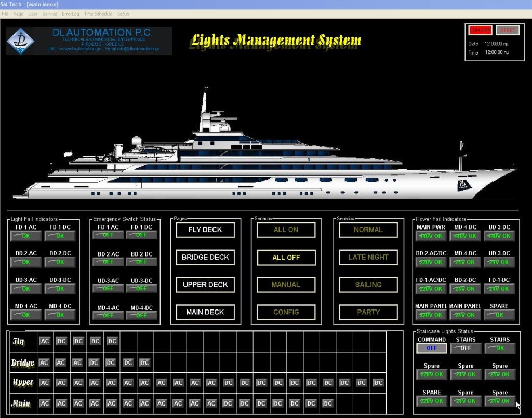Click the MD-4-DC light fail OK indicator
This screenshot has height=418, width=532.
(x=60, y=315)
